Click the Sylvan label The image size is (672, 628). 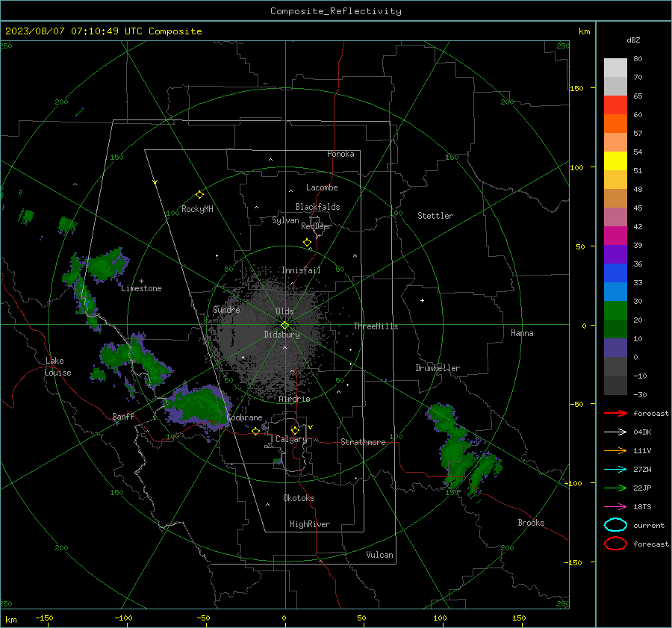coord(285,220)
